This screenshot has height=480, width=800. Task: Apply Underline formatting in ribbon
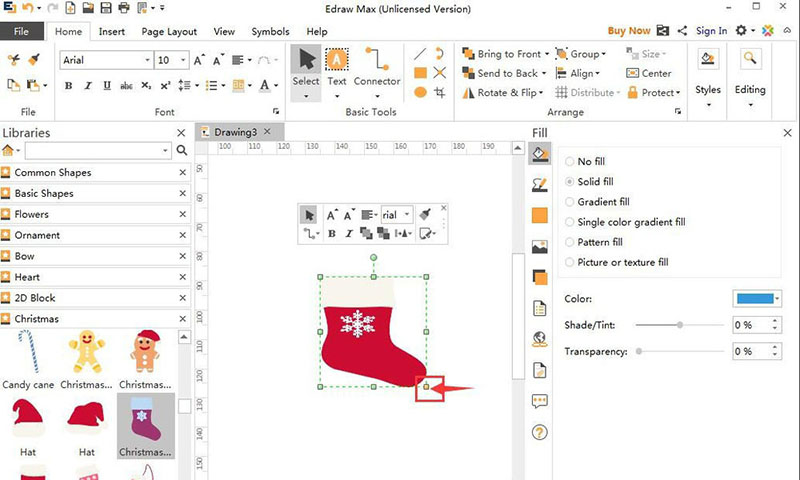[x=107, y=86]
